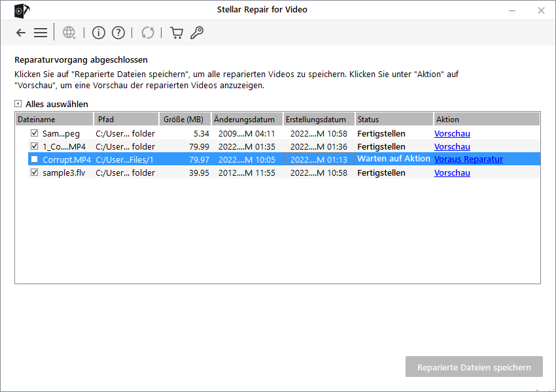
Task: Close the Stellar Repair for Video window
Action: (541, 10)
